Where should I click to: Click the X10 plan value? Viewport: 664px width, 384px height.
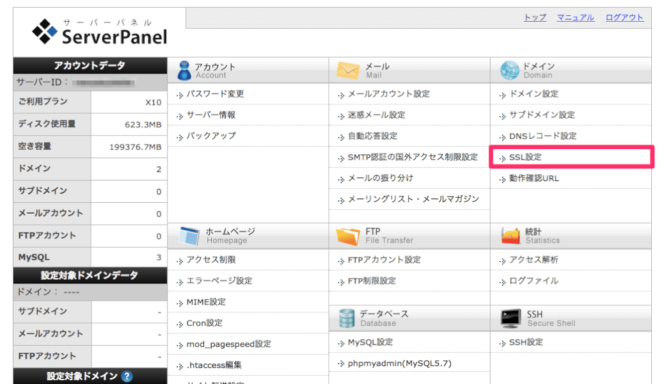tap(153, 102)
